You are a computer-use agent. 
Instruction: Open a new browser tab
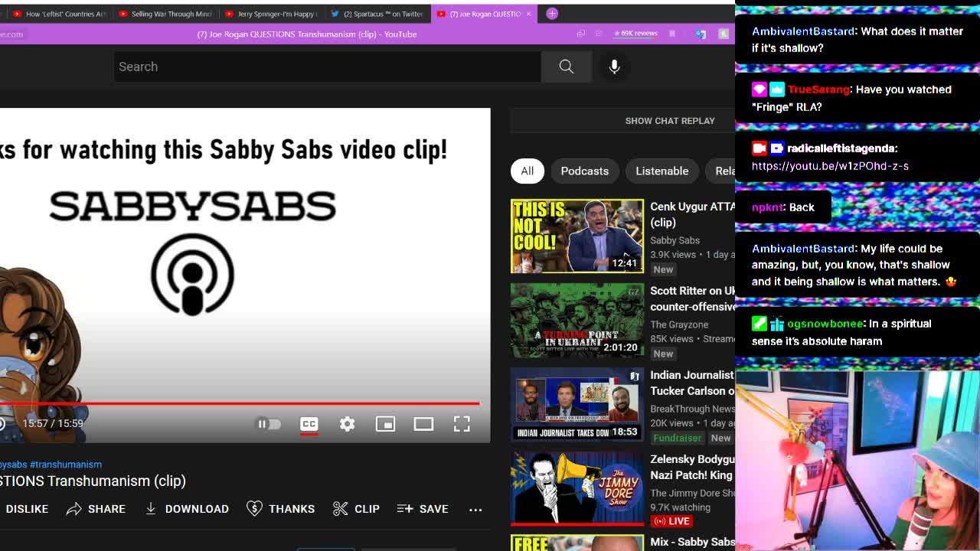coord(552,13)
